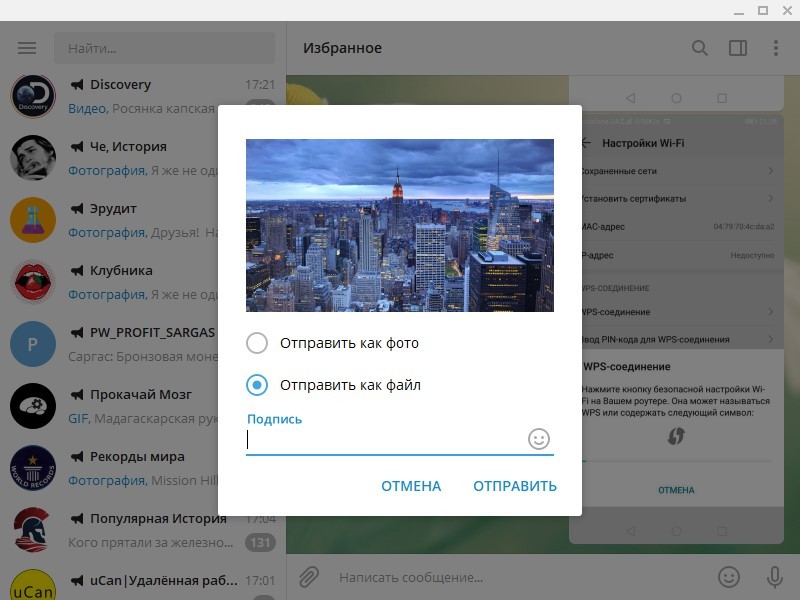Click 'Настройки Wi-Fi' text in chat image
Screen dimensions: 800x600
[643, 143]
